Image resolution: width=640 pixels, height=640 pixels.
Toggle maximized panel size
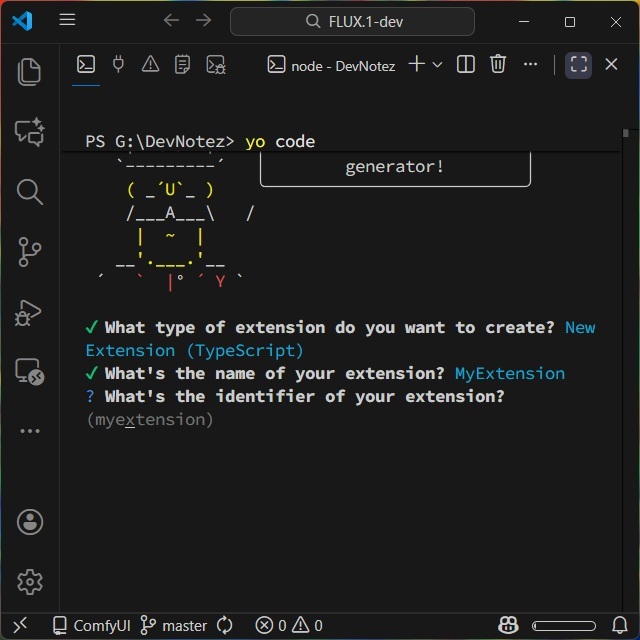(x=578, y=65)
